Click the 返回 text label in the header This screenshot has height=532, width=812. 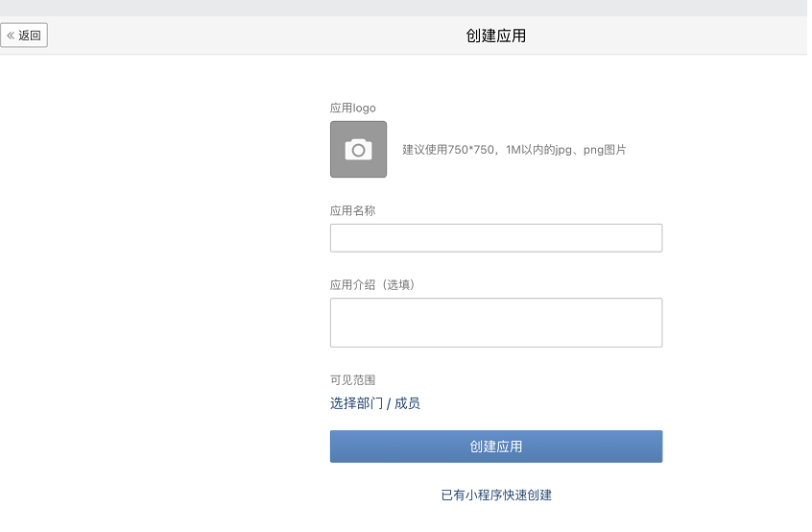click(30, 36)
